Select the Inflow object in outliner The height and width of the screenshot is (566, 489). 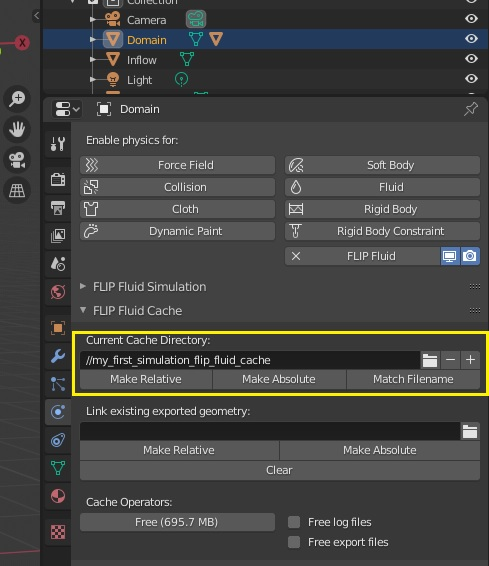[141, 60]
